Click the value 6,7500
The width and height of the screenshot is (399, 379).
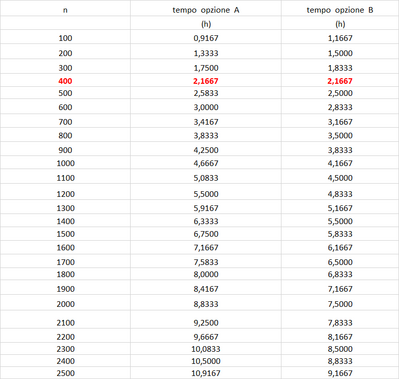pos(206,234)
